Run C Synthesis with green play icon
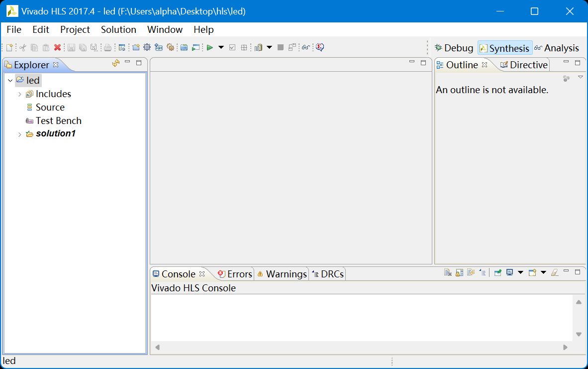 tap(209, 47)
